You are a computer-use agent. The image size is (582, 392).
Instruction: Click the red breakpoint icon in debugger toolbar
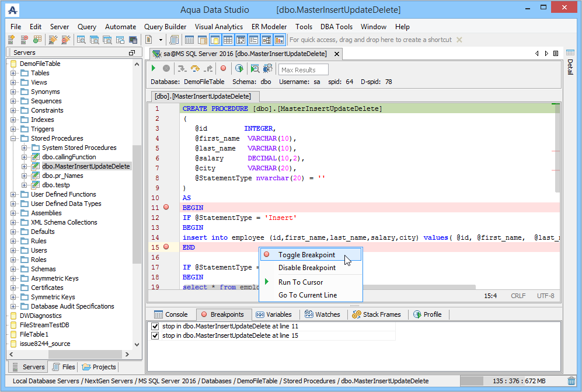click(223, 69)
